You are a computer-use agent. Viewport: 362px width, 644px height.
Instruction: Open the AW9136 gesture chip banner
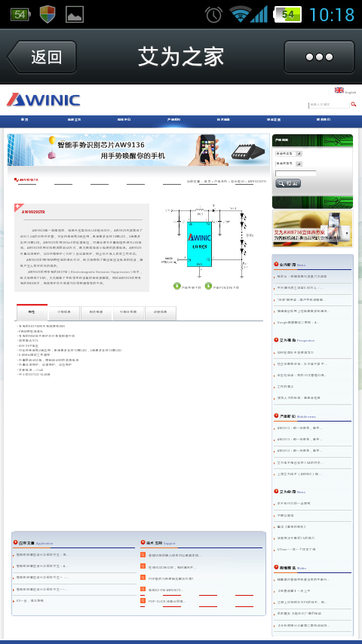139,150
